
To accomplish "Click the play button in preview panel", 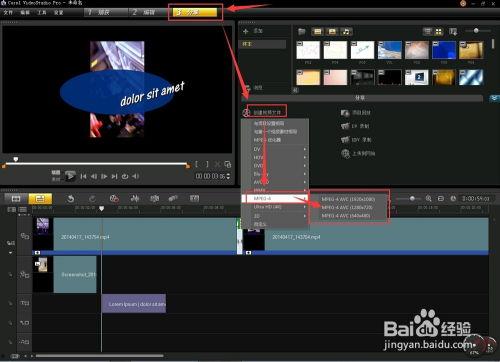I will (70, 176).
